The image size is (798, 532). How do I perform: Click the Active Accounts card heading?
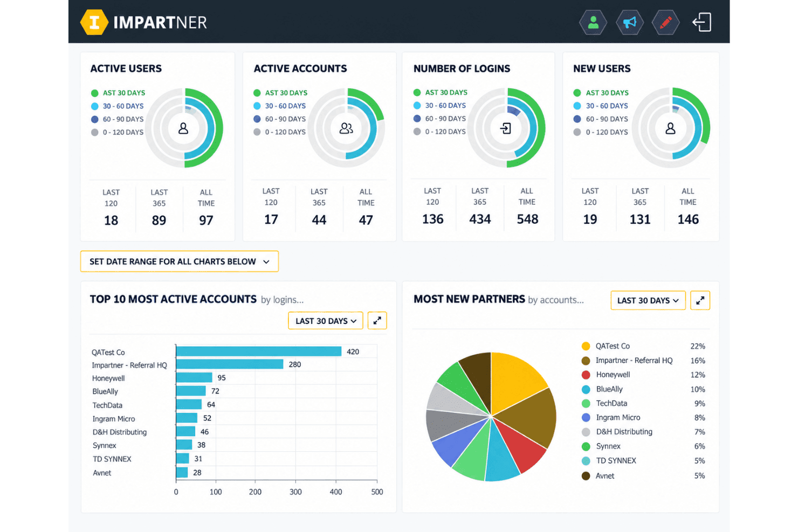tap(300, 68)
